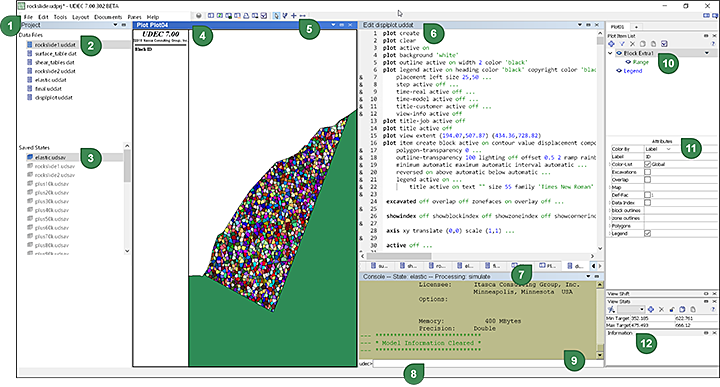Click the plus icon in main toolbar
Screen dimensions: 720x387
[x=293, y=16]
